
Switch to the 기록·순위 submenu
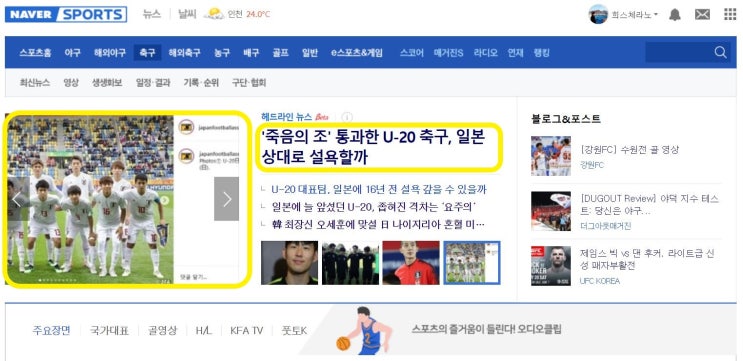[201, 82]
